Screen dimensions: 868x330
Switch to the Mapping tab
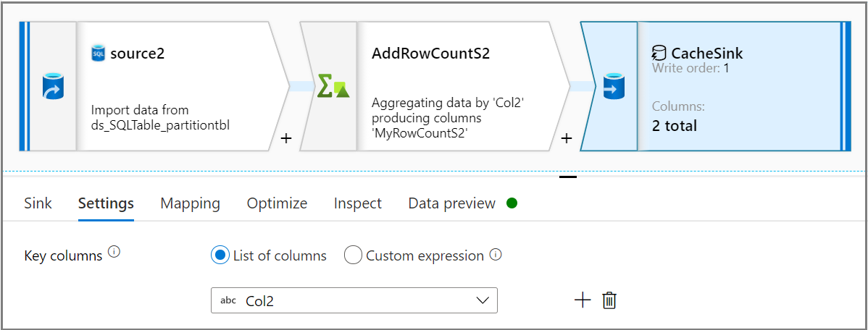point(190,203)
